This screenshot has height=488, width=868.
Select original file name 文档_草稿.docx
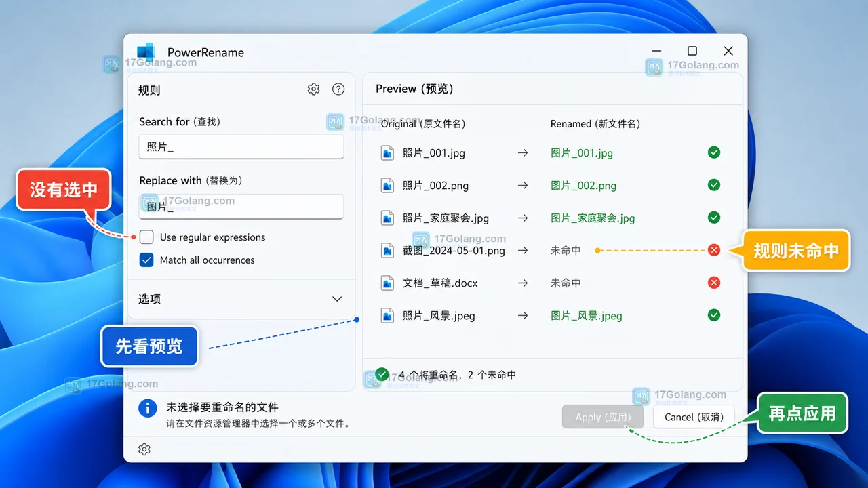pos(440,283)
